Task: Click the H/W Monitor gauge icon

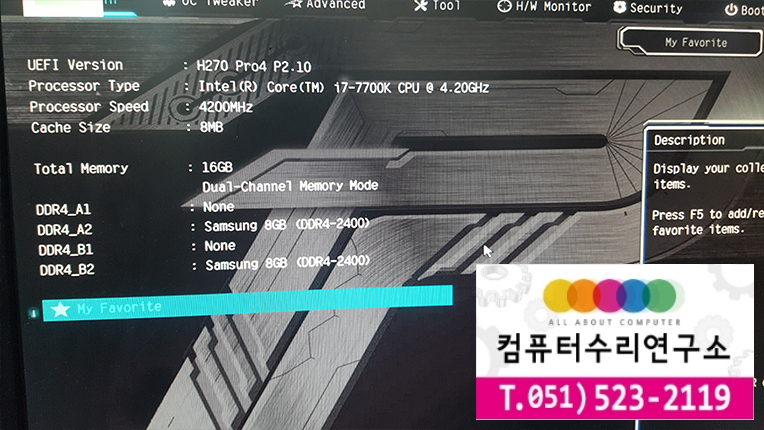Action: [504, 6]
